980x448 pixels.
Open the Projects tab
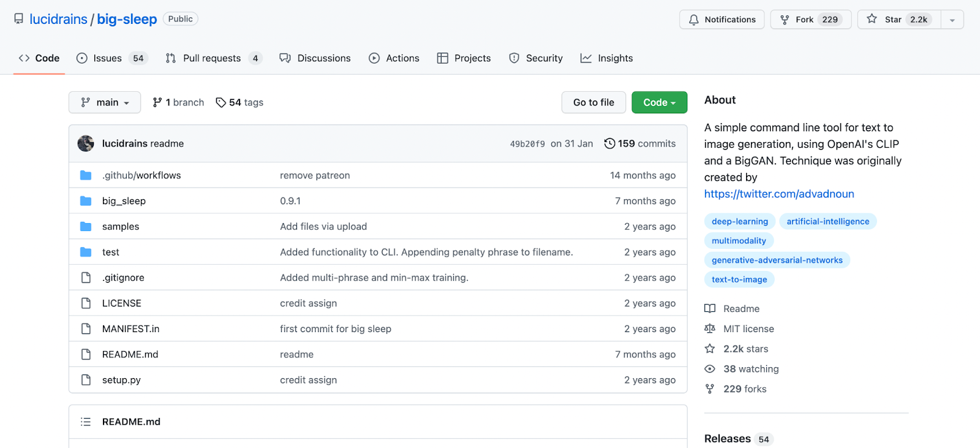(x=464, y=58)
